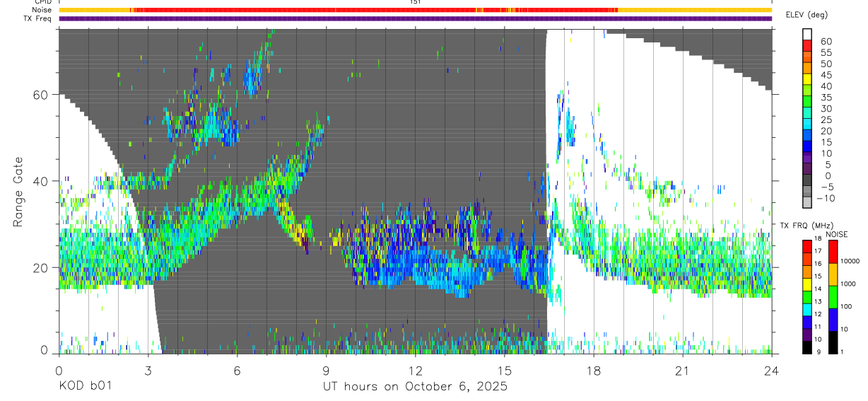868x401 pixels.
Task: Pick the red segment of ELEV colorbar
Action: tap(808, 47)
